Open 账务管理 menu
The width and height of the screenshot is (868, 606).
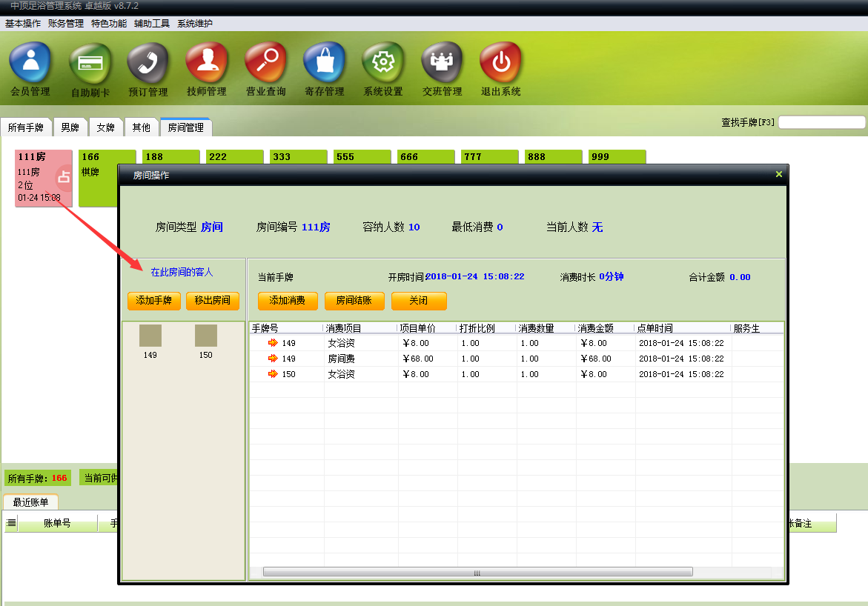66,23
